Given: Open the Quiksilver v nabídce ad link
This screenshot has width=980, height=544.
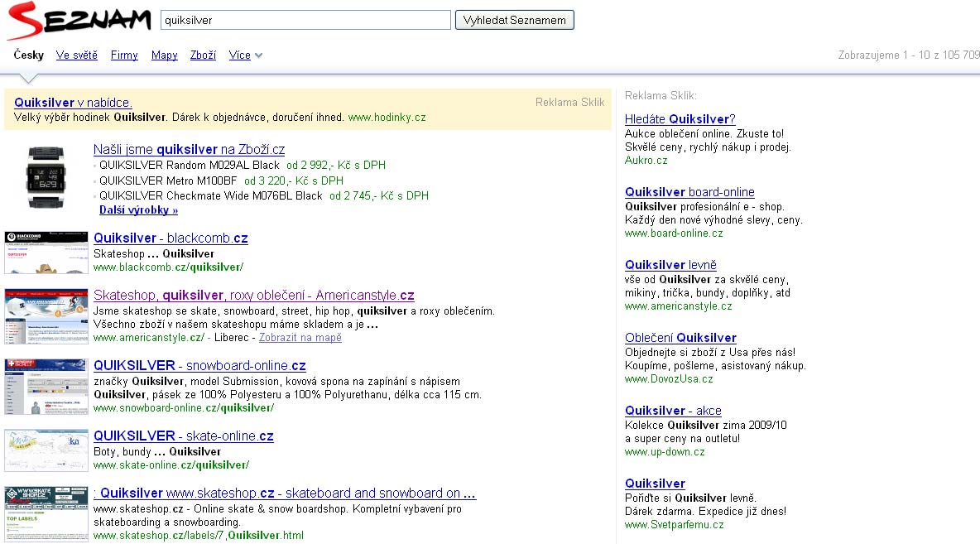Looking at the screenshot, I should (73, 103).
